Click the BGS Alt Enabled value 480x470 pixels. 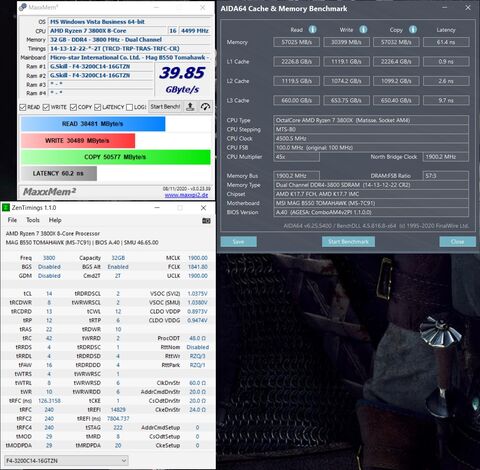coord(118,267)
